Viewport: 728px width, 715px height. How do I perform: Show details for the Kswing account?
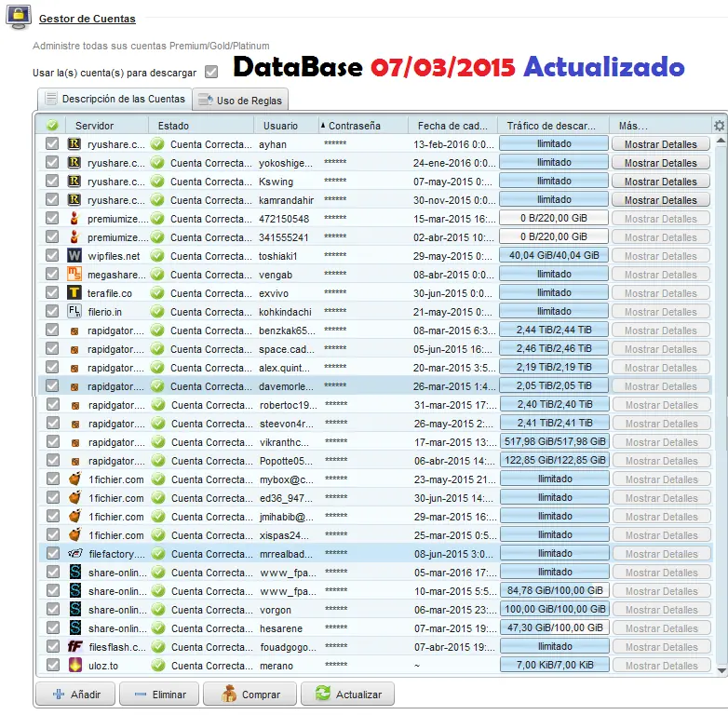[x=661, y=181]
